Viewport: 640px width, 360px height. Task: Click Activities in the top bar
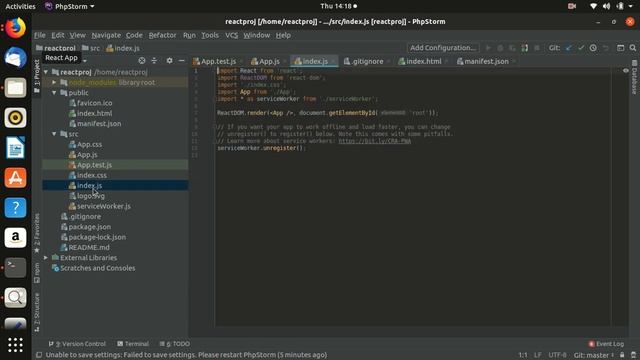click(20, 7)
